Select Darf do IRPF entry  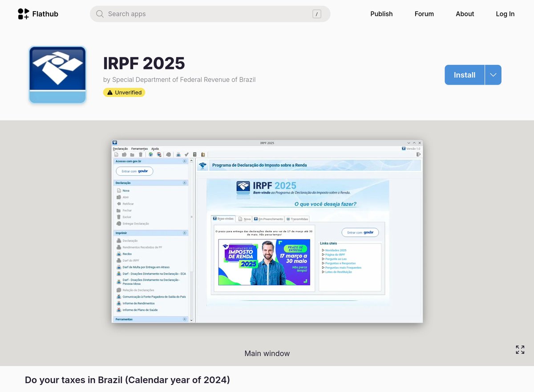pyautogui.click(x=128, y=260)
